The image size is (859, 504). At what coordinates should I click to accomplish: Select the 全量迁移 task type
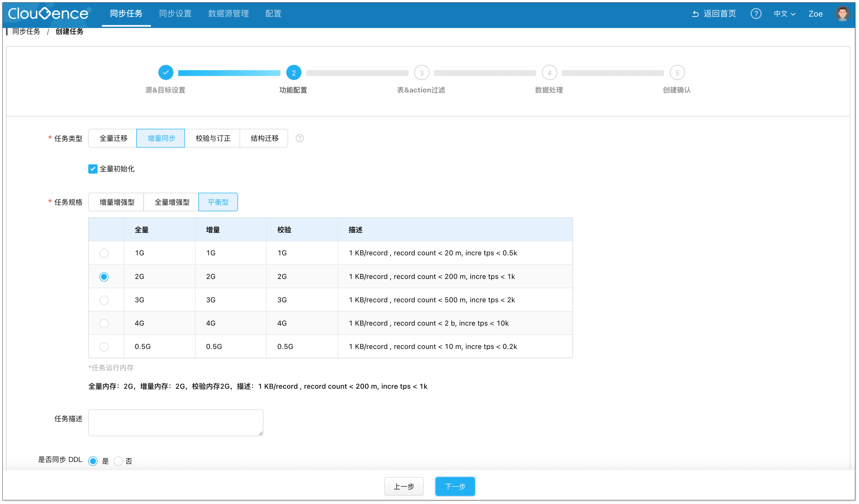(113, 138)
